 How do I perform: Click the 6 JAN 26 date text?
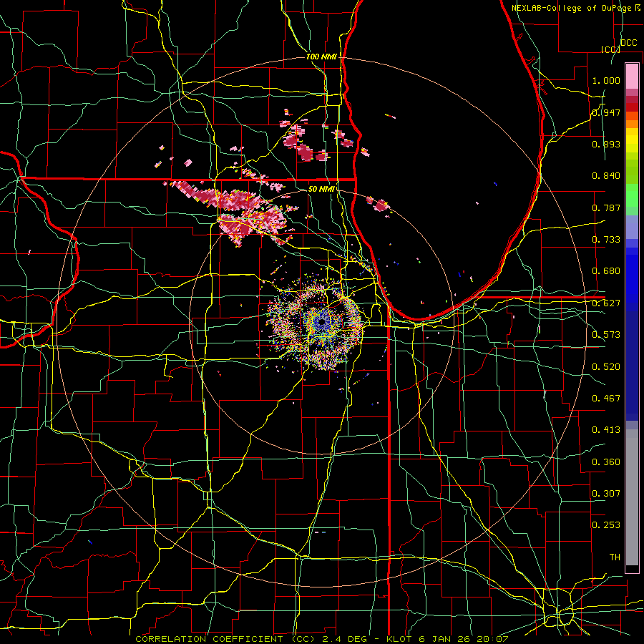pyautogui.click(x=444, y=639)
